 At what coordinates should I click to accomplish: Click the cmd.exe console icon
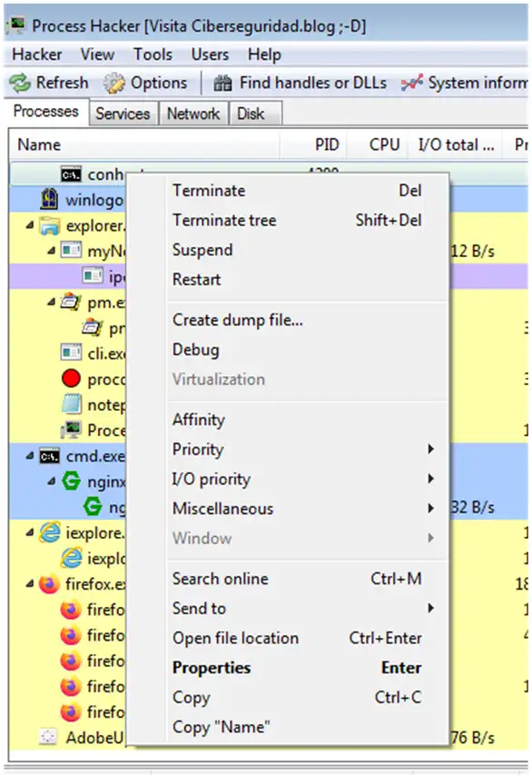[x=49, y=456]
